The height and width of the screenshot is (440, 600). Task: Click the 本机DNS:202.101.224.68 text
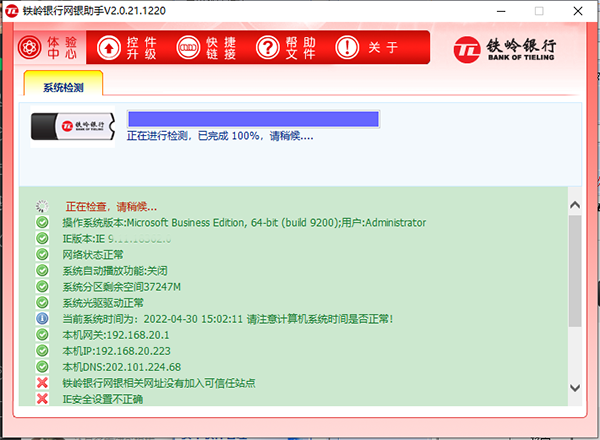(x=122, y=367)
